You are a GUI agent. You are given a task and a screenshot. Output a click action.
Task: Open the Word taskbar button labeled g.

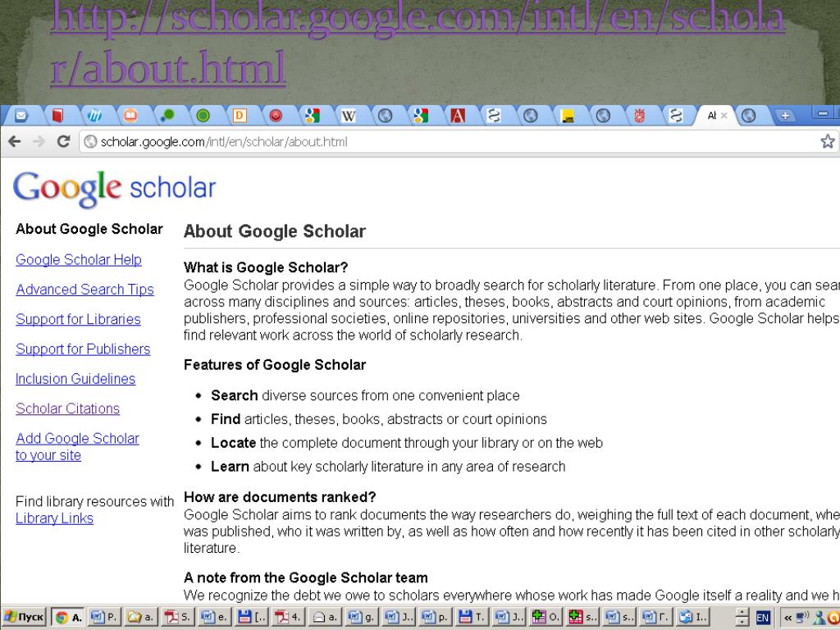point(361,618)
